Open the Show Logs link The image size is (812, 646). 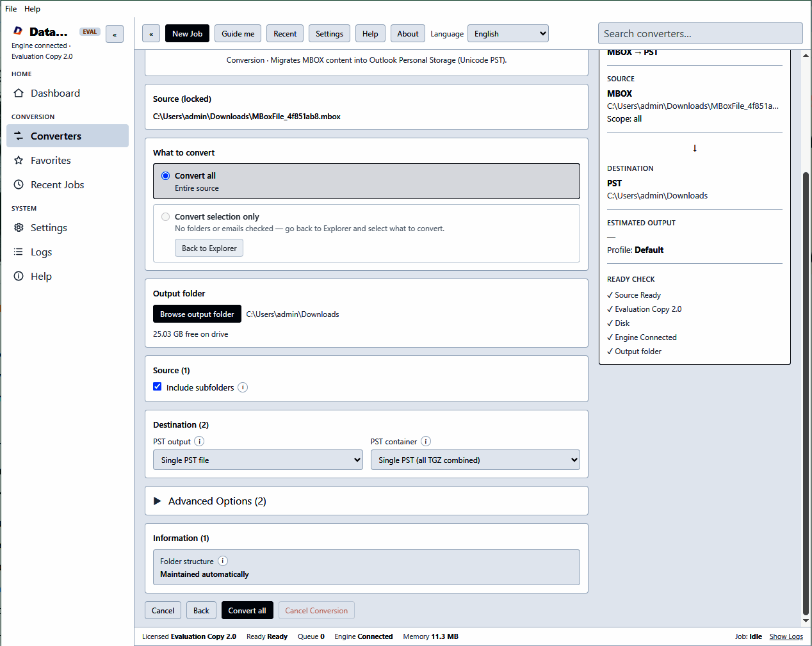[786, 636]
